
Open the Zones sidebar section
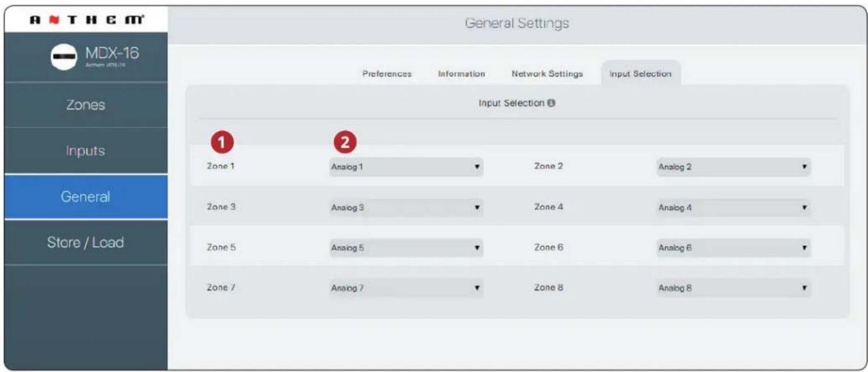86,105
